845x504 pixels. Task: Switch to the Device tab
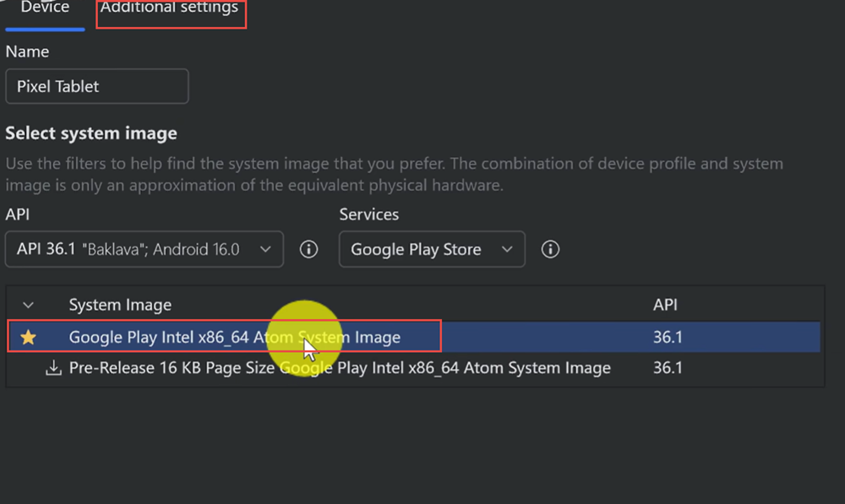(x=45, y=8)
